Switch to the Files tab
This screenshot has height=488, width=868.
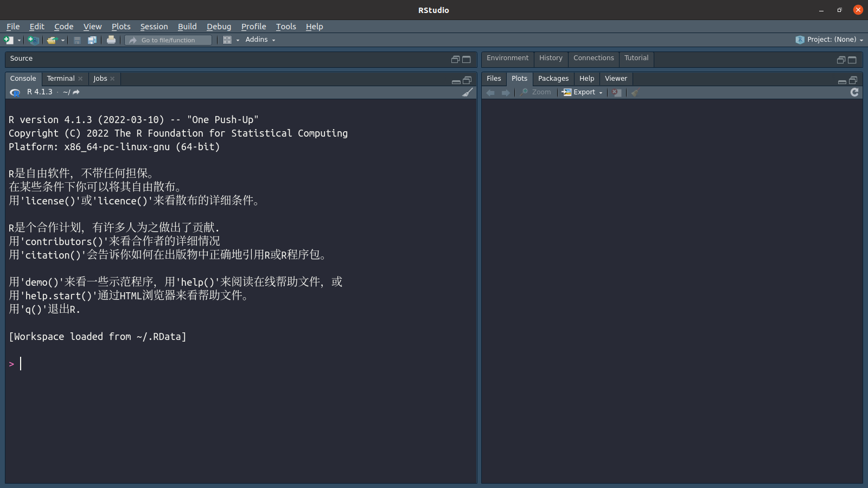[x=494, y=79]
